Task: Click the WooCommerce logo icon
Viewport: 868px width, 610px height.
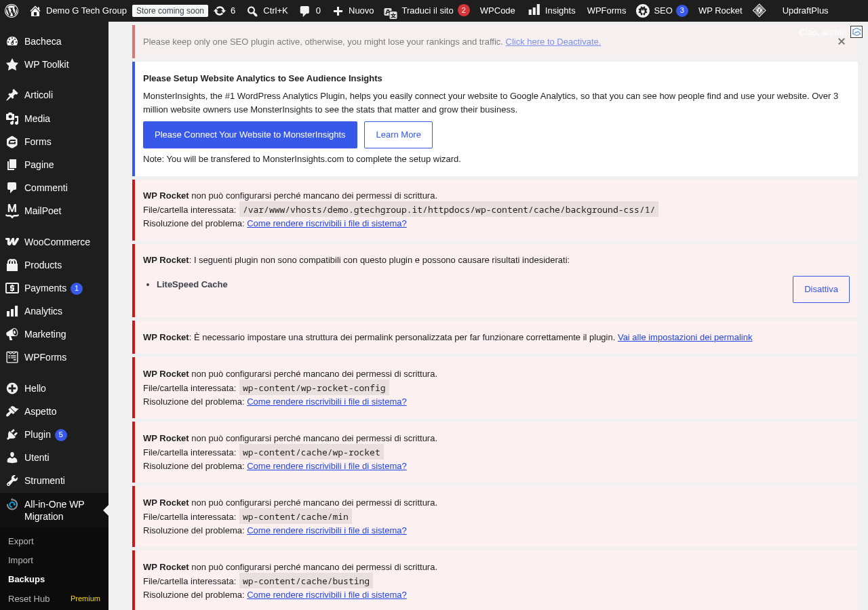Action: pyautogui.click(x=12, y=242)
